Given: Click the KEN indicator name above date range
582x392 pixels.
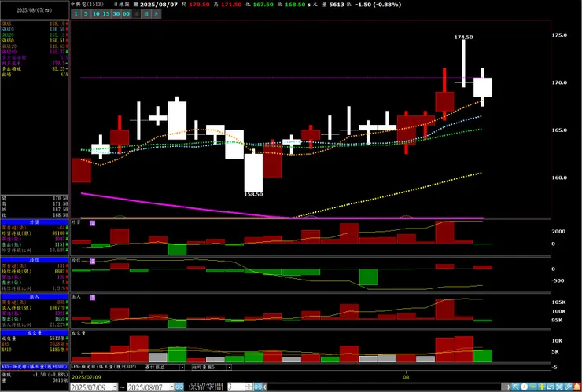Looking at the screenshot, I should 104,367.
